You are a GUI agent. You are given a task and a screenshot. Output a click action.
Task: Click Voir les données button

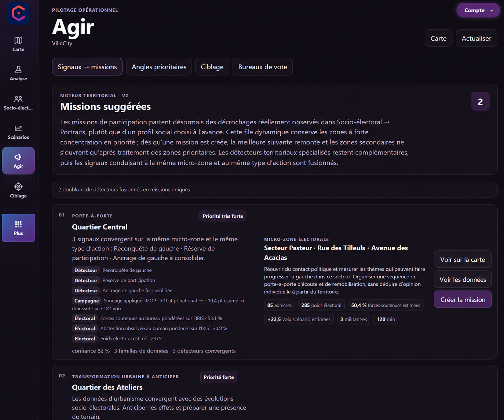[x=463, y=280]
